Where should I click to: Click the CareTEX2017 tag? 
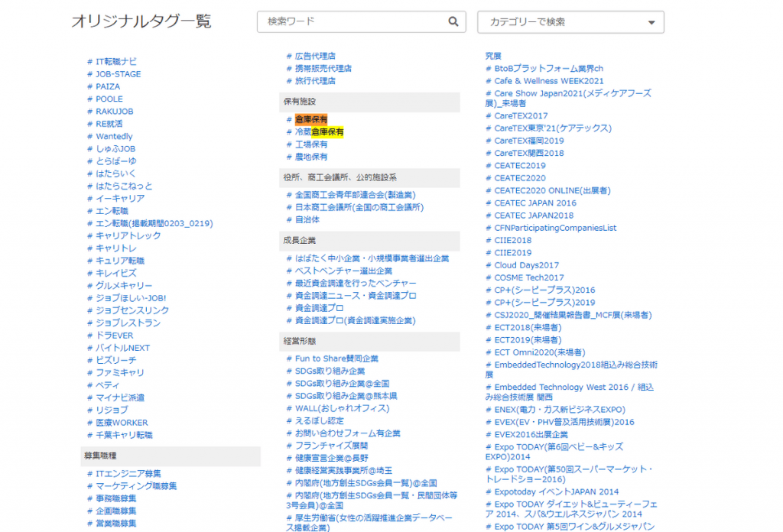521,115
